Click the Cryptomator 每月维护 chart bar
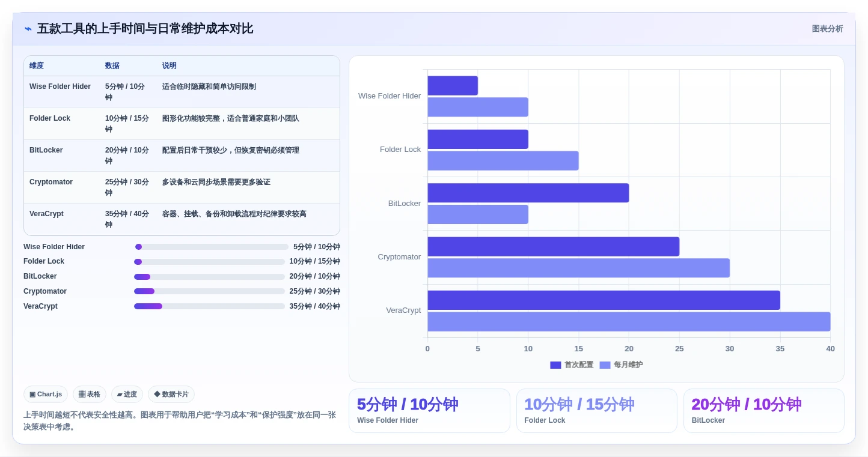868x457 pixels. click(579, 268)
